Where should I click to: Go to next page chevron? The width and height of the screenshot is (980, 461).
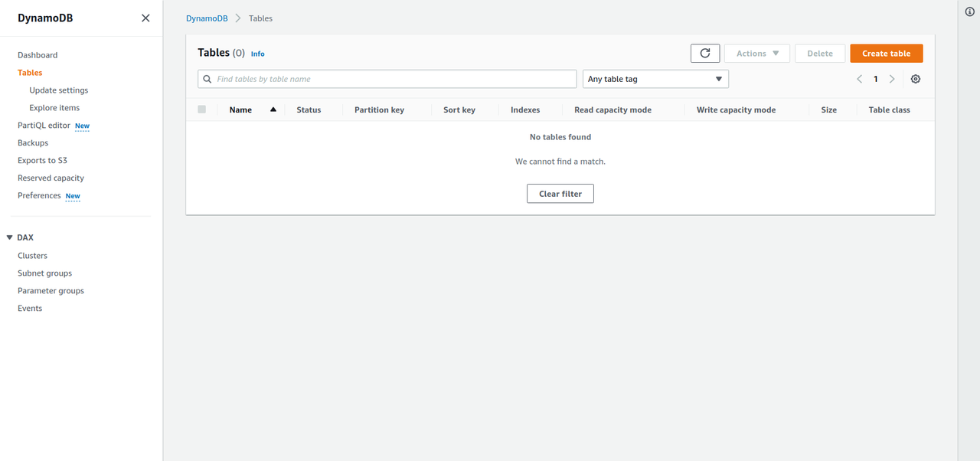[x=892, y=79]
